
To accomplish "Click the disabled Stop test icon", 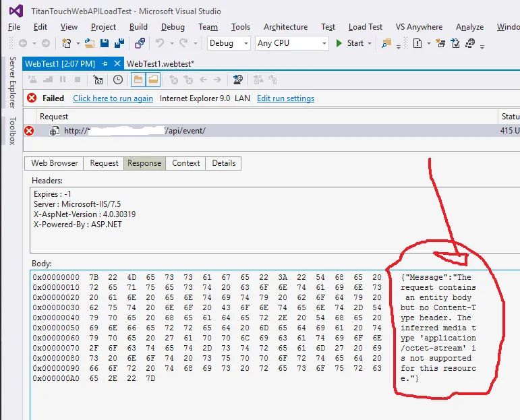I will [x=78, y=80].
